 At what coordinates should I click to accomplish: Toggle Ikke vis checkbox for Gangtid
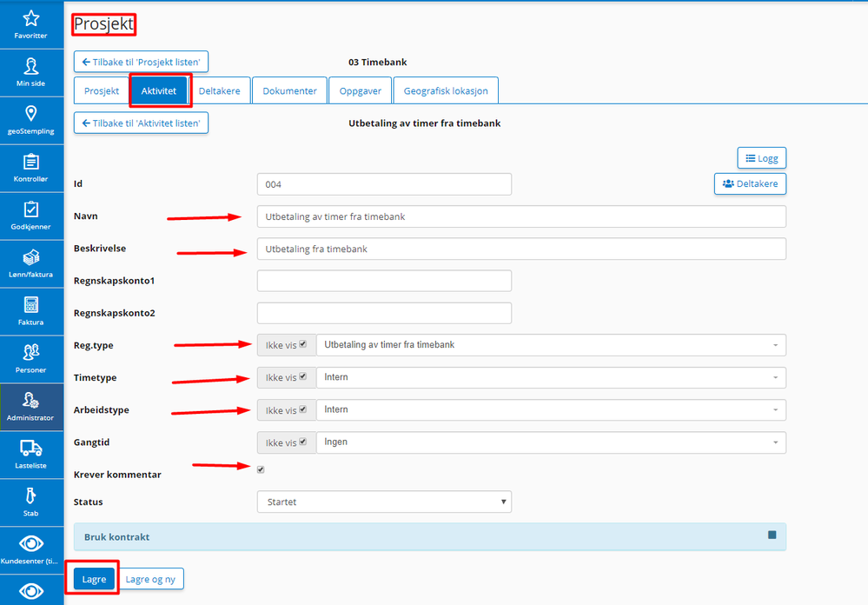click(x=303, y=442)
